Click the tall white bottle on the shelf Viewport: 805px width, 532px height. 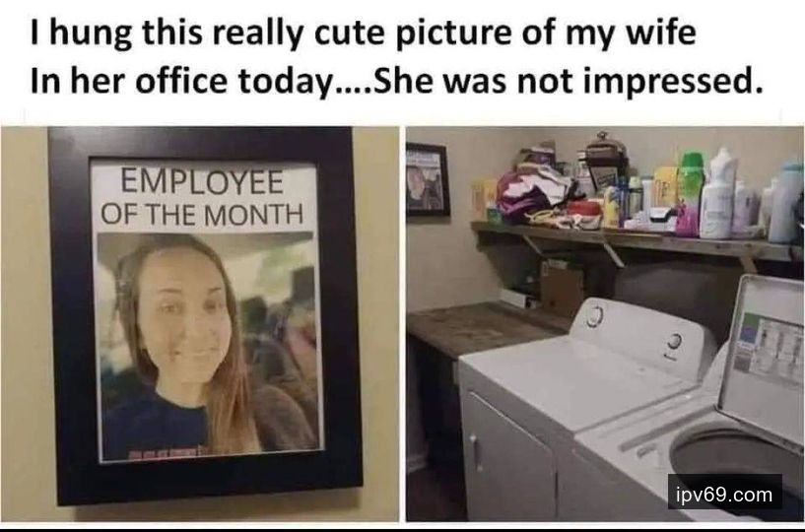click(717, 194)
